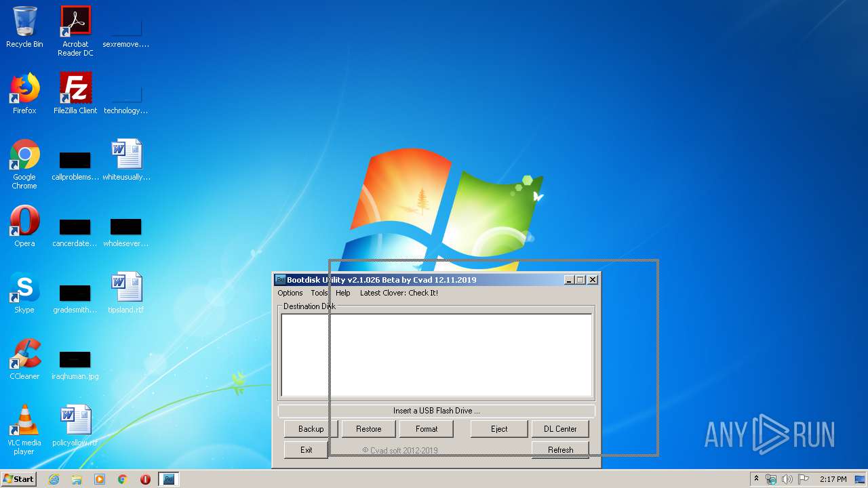
Task: Click the network tray icon
Action: [771, 479]
